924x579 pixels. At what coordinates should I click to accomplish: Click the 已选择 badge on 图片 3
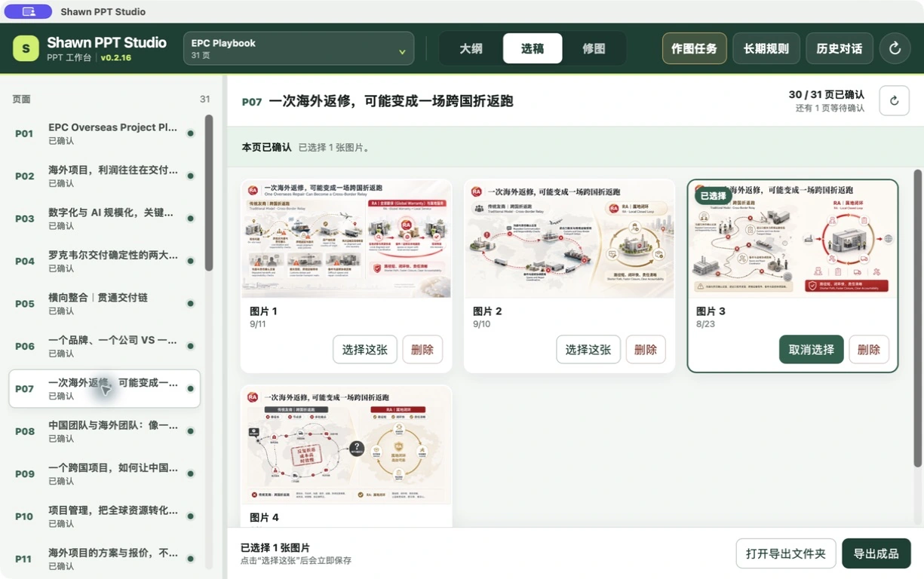point(713,196)
